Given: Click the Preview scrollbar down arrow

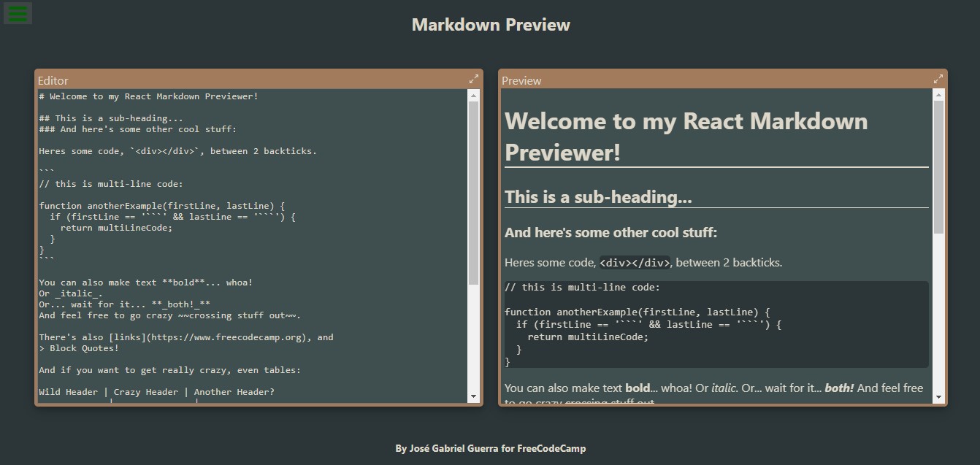Looking at the screenshot, I should (x=938, y=398).
